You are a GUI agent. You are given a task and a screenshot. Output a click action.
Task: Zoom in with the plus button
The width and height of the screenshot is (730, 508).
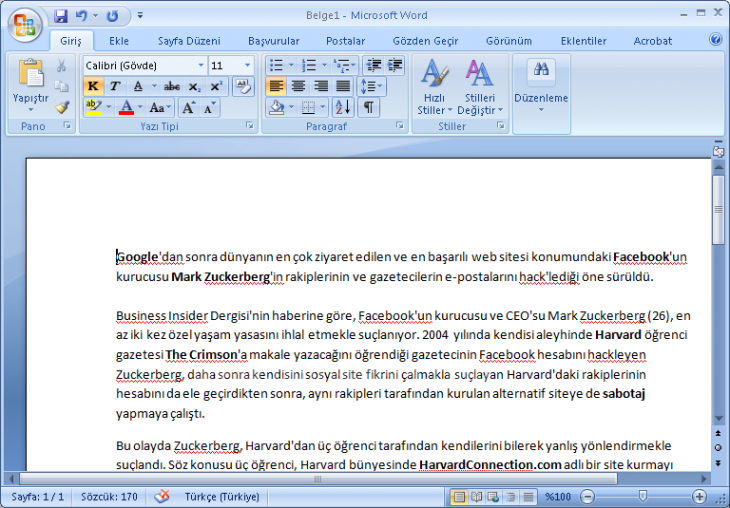(x=699, y=497)
